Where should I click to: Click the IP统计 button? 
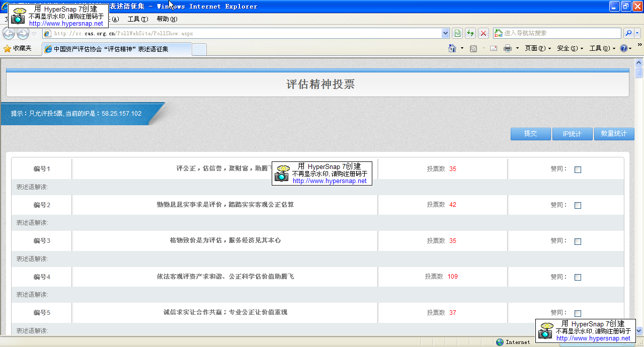click(x=572, y=134)
